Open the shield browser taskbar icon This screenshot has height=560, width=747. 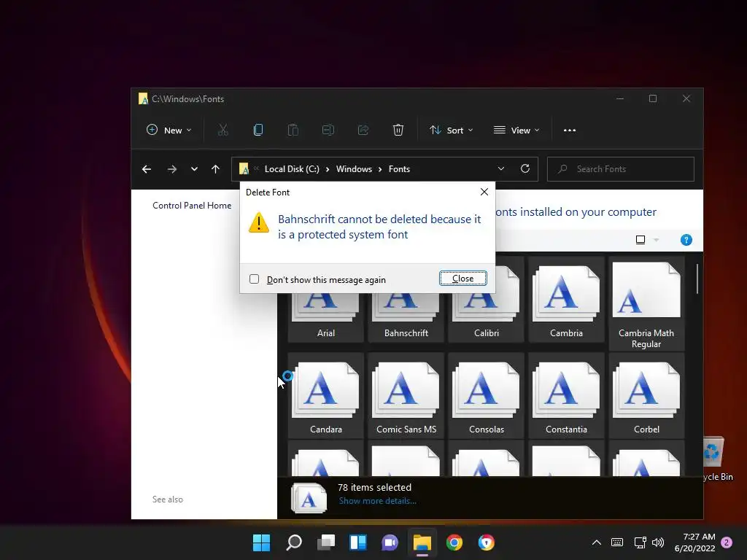pyautogui.click(x=487, y=542)
